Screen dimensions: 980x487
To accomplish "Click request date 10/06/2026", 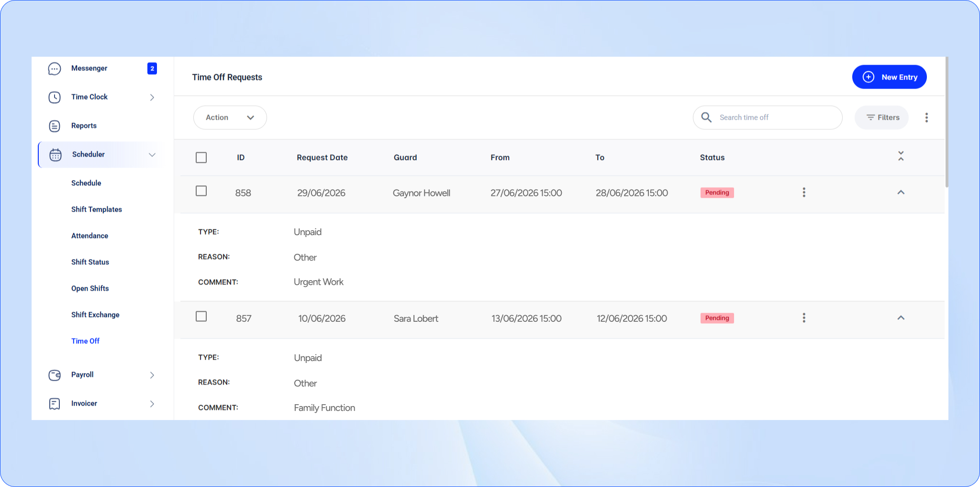I will tap(322, 318).
